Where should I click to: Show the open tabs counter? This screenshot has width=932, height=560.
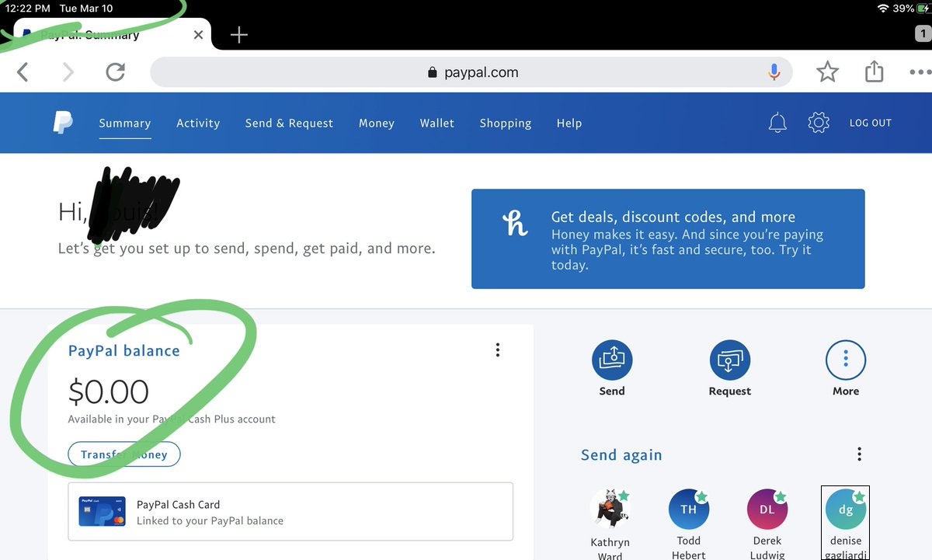click(x=922, y=33)
